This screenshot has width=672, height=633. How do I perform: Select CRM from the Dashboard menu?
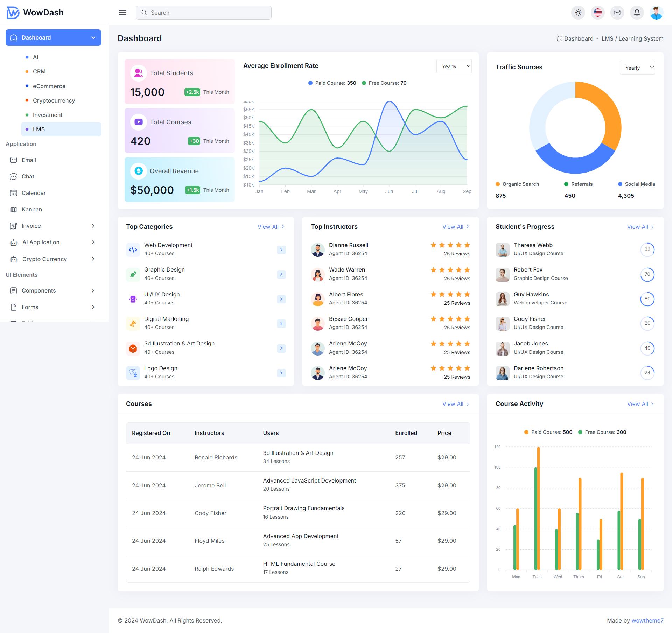click(x=39, y=71)
